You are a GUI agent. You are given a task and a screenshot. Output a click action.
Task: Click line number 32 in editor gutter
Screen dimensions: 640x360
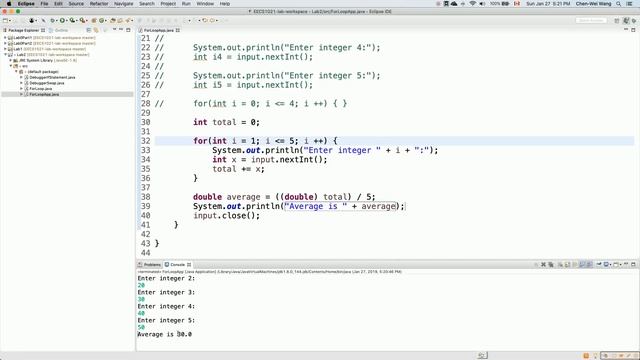(x=146, y=141)
